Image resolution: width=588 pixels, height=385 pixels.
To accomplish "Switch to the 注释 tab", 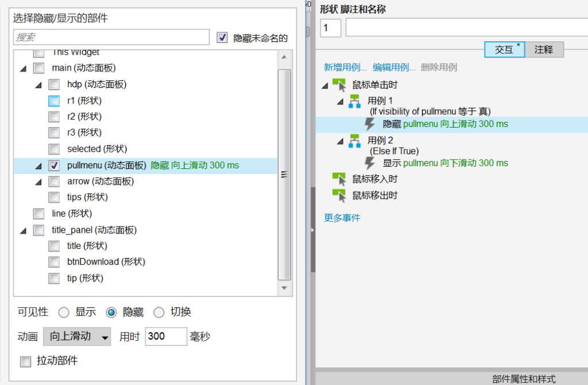I will point(544,49).
